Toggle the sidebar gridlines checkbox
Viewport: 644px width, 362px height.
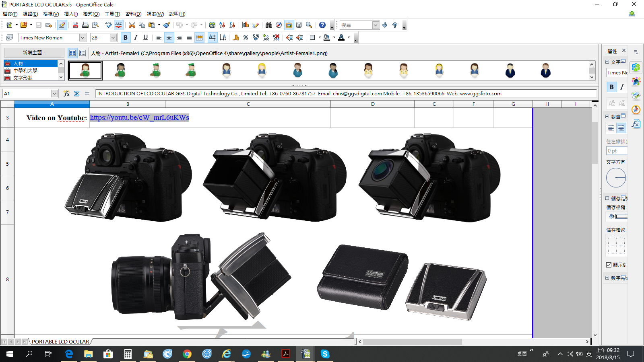(x=609, y=265)
